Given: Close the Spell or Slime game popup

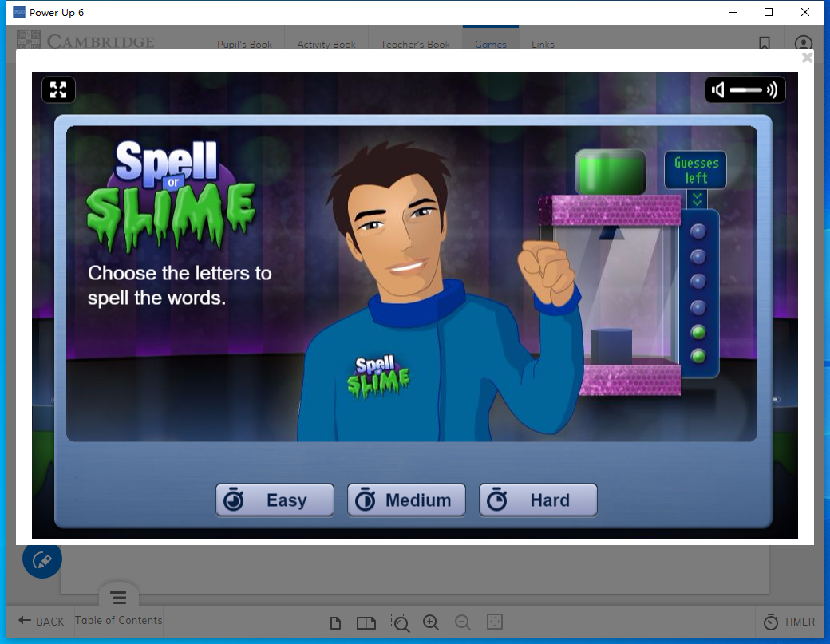Looking at the screenshot, I should tap(807, 57).
